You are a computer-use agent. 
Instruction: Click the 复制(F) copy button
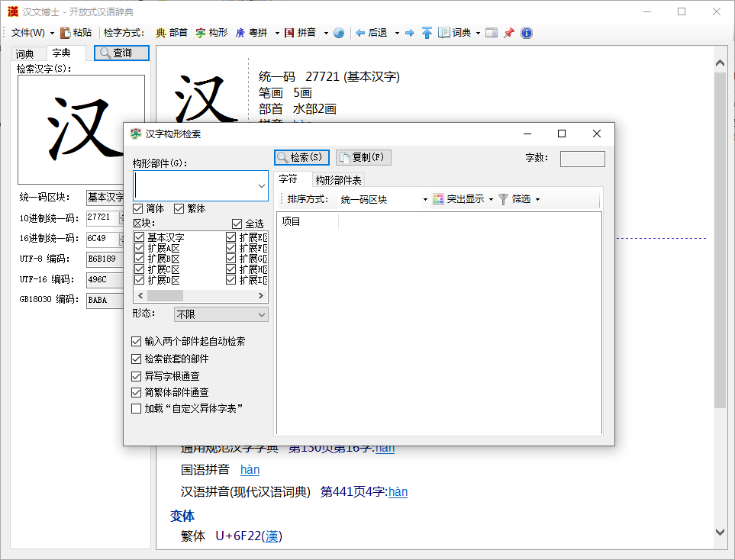364,157
